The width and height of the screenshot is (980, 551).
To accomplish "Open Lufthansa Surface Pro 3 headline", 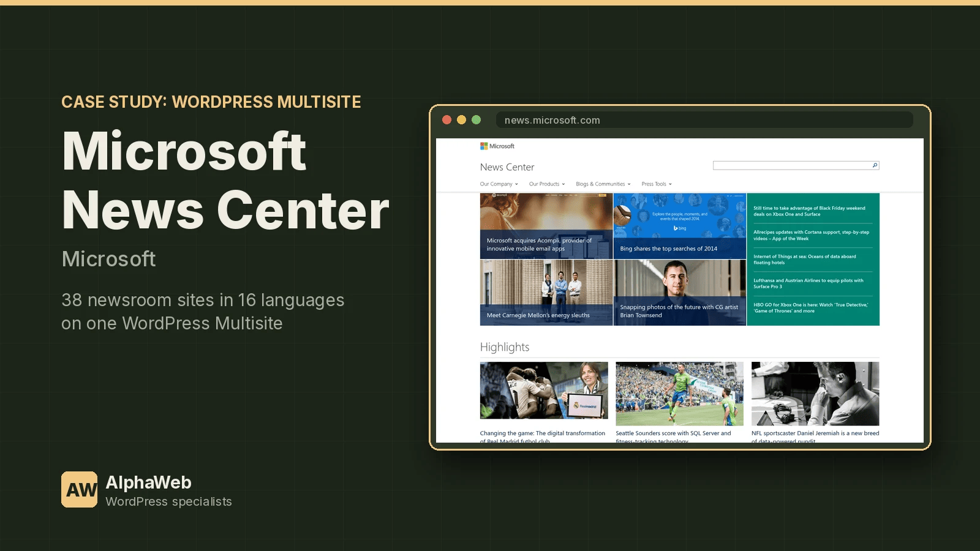I will [809, 283].
